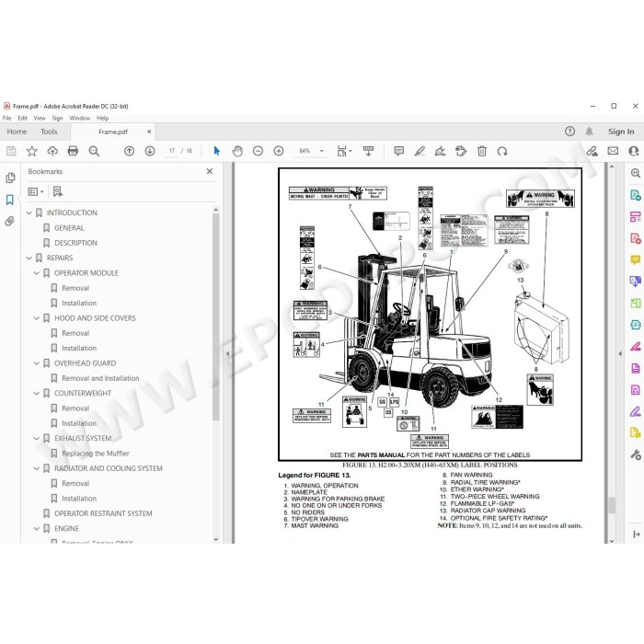Open the find text magnifier

click(94, 151)
